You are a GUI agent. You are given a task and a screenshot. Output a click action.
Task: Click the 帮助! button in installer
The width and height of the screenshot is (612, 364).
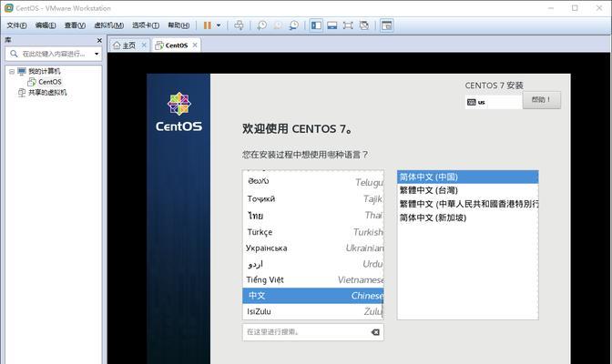(541, 100)
